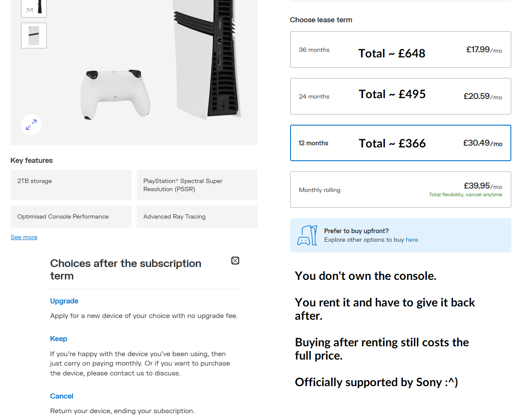Click the See more link
The width and height of the screenshot is (528, 420).
click(x=24, y=237)
